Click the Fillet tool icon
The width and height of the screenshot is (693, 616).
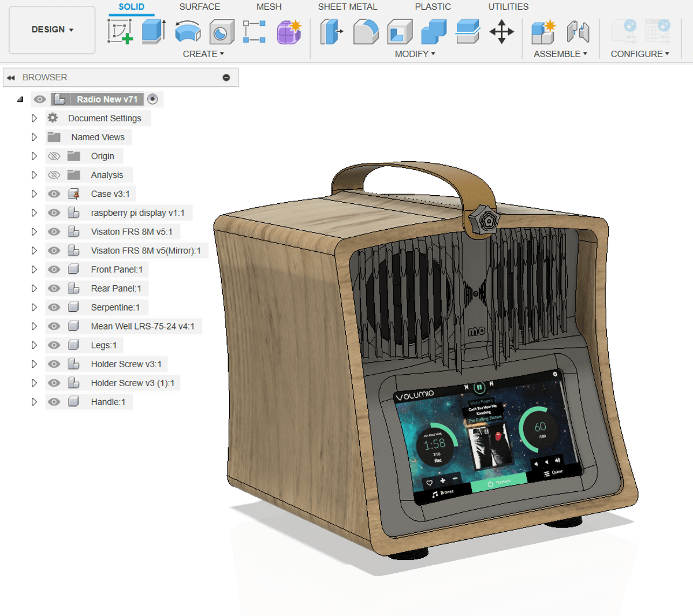point(366,31)
